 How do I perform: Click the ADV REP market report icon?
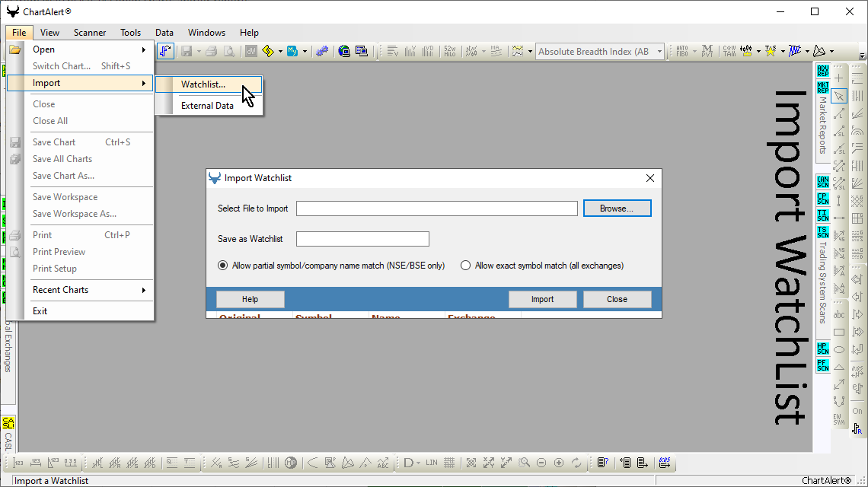tap(822, 71)
